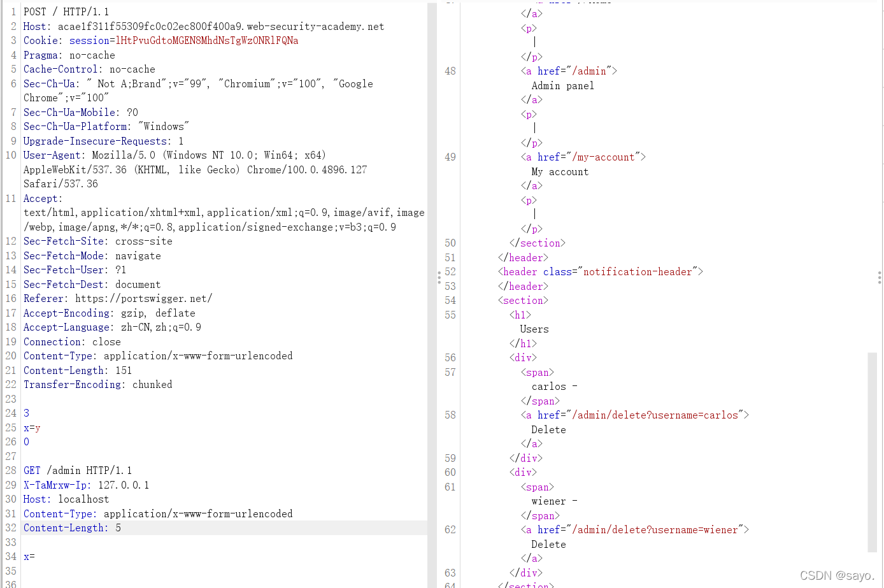Click the 'Sec-Fetch-User: ?1' header
This screenshot has width=884, height=588.
click(x=75, y=269)
